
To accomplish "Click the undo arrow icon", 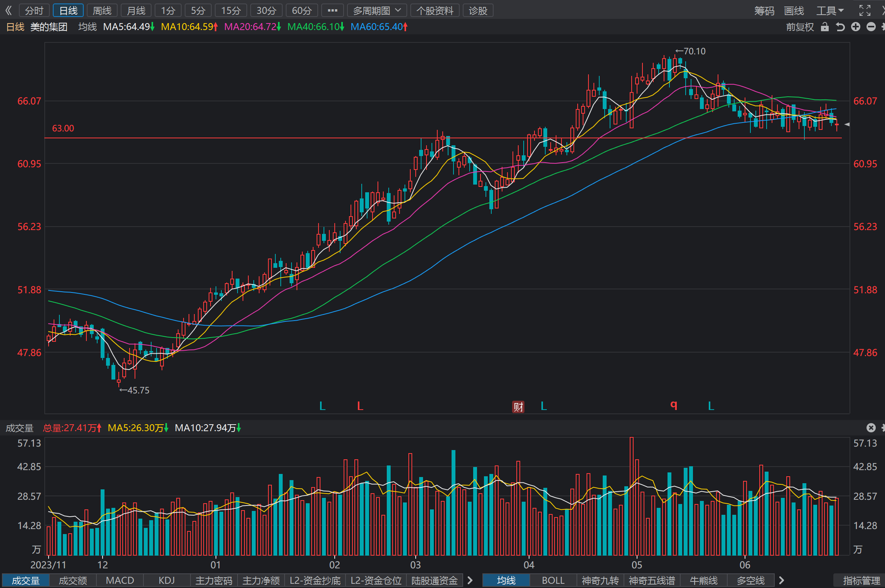I will (x=840, y=27).
